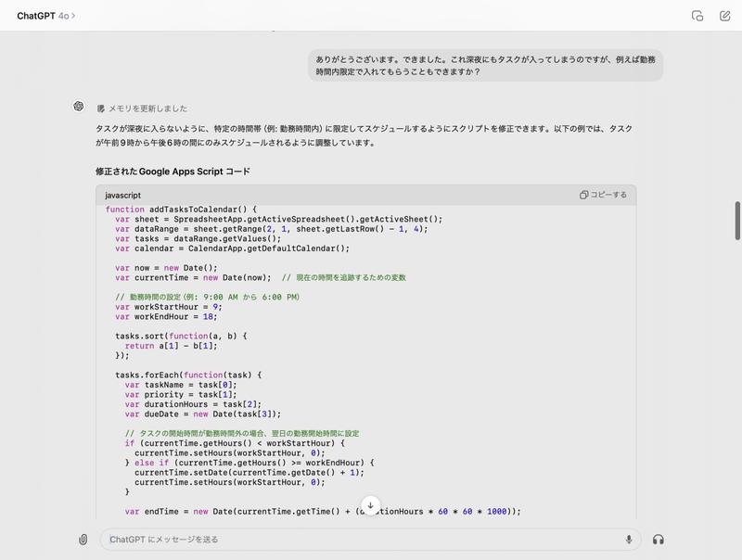The image size is (742, 560).
Task: Click the var workEndHour = 18 line
Action: tap(166, 316)
